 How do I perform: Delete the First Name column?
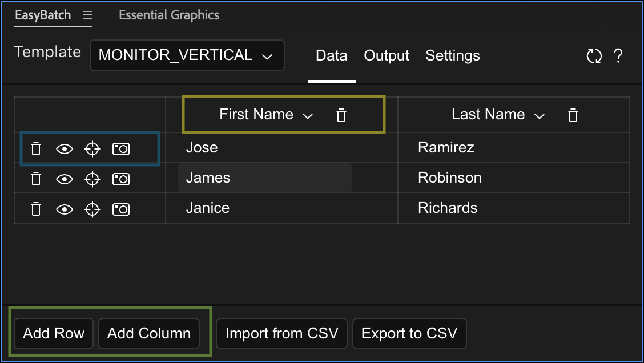click(341, 115)
